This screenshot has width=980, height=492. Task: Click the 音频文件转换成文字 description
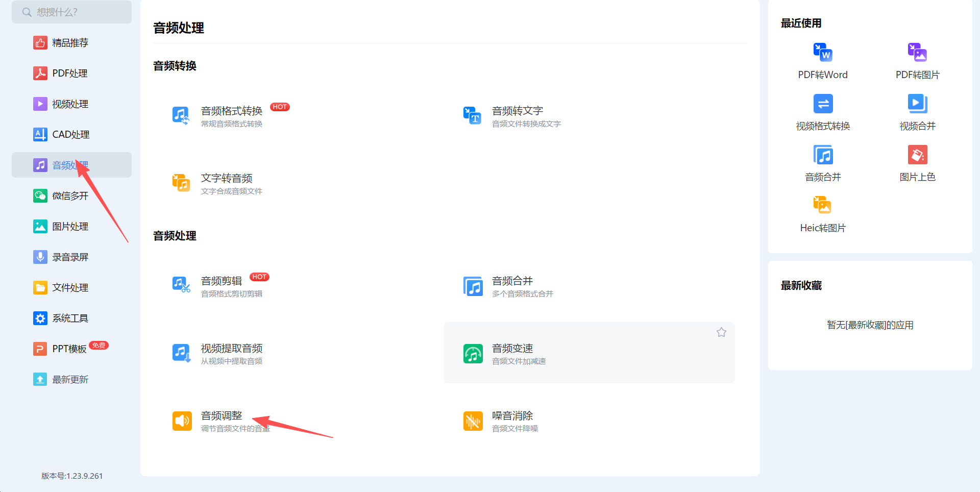point(526,124)
